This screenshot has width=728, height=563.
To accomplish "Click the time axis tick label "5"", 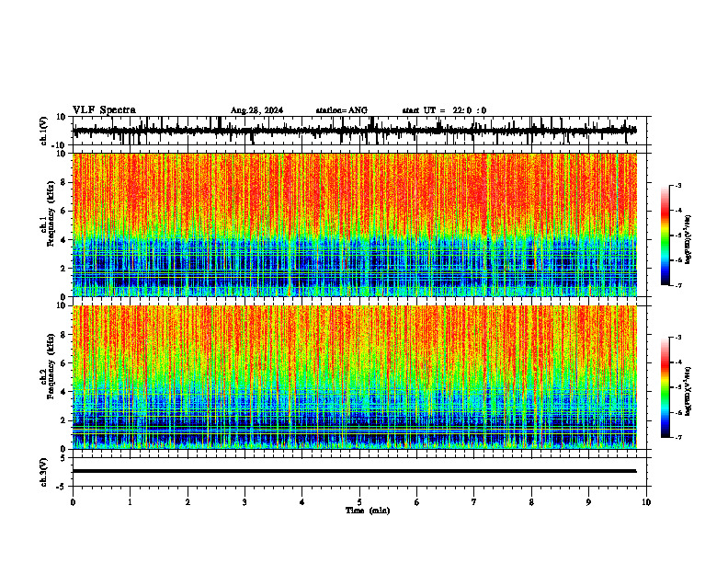I will point(359,502).
